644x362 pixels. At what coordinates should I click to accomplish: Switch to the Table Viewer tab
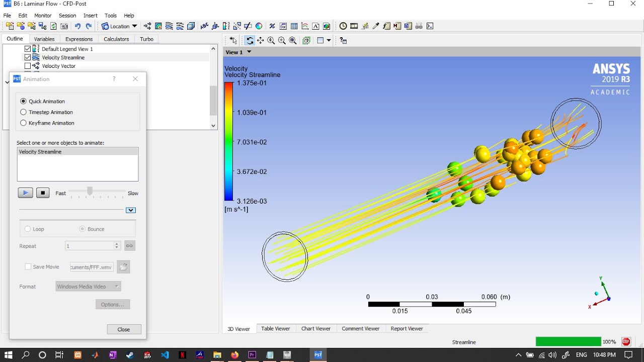276,328
